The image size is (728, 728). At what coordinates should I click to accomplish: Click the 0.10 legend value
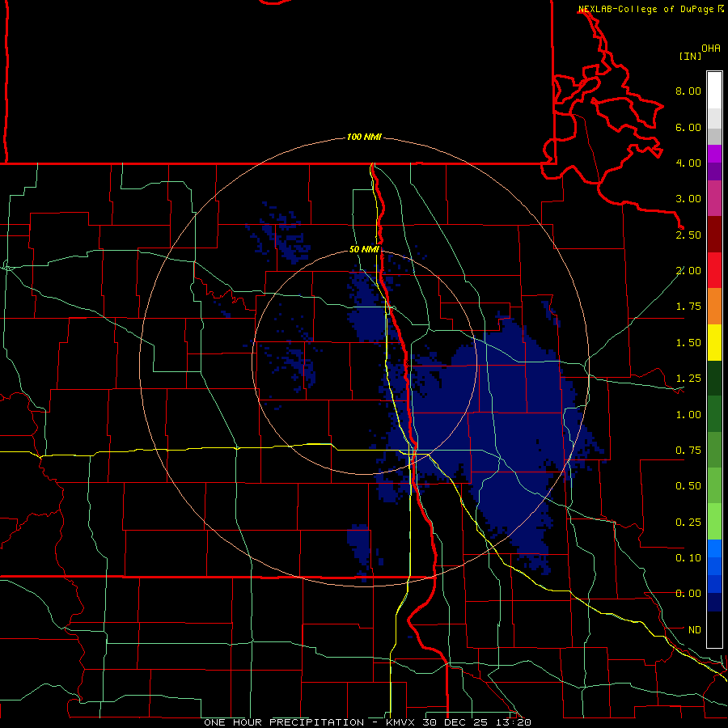(688, 558)
